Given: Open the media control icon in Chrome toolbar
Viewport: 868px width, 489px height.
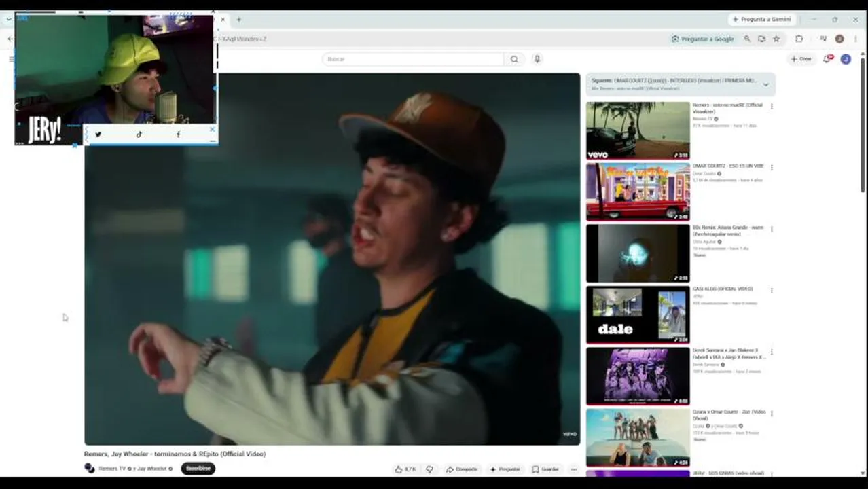Looking at the screenshot, I should coord(823,39).
